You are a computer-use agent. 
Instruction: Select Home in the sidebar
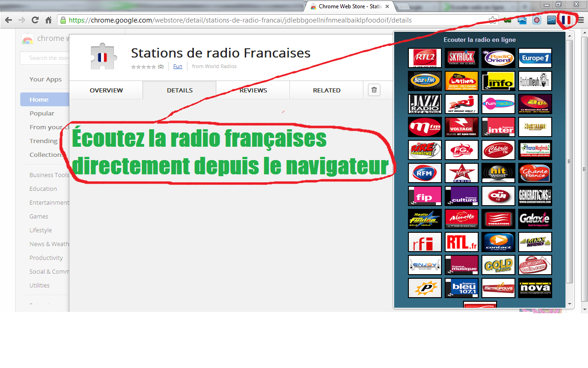click(x=45, y=99)
